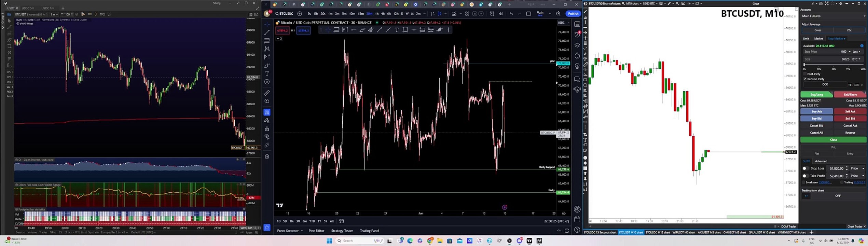The height and width of the screenshot is (246, 868).
Task: Open the Pine Editor tab
Action: [316, 231]
